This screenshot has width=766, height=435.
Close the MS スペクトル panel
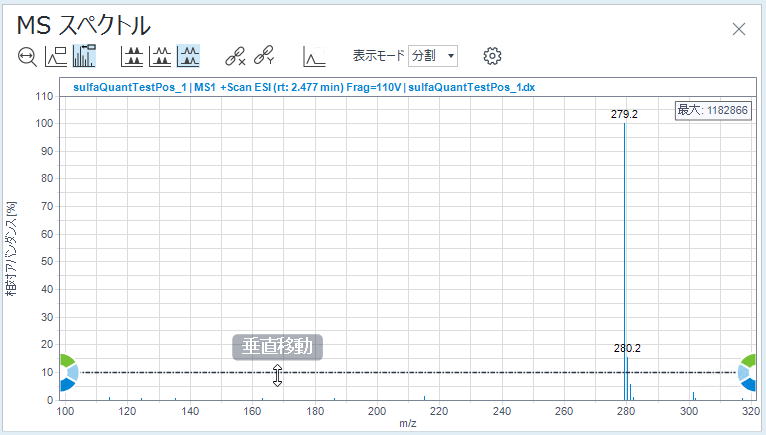739,29
